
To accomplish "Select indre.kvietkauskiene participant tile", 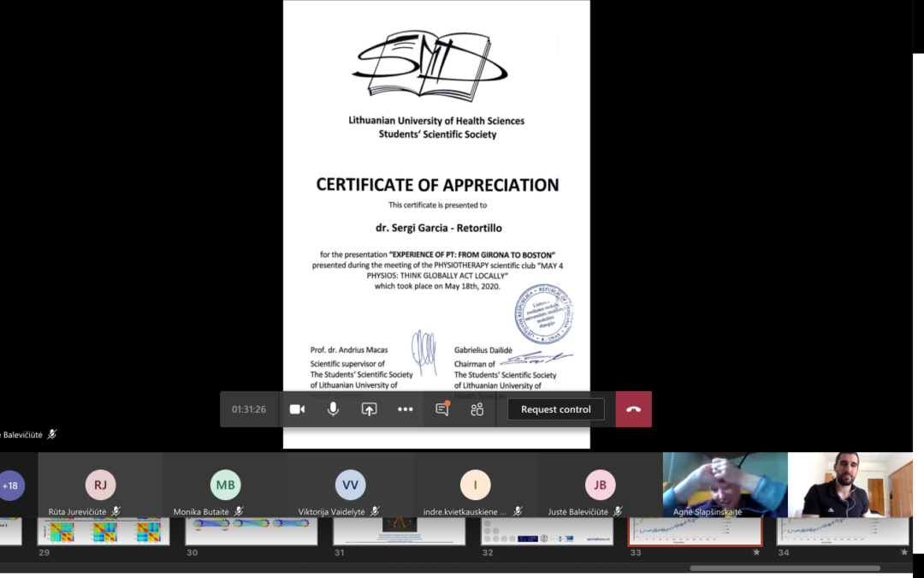I will click(x=476, y=485).
